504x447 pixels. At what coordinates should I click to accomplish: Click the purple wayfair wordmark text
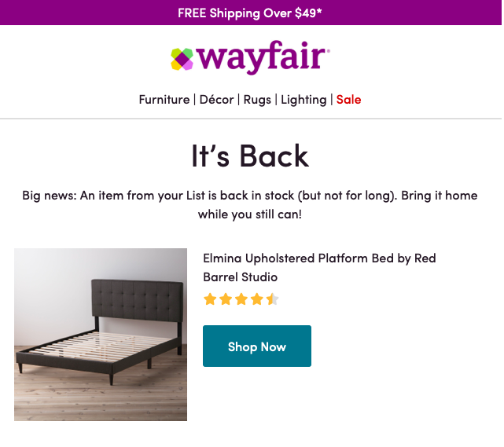click(x=263, y=59)
